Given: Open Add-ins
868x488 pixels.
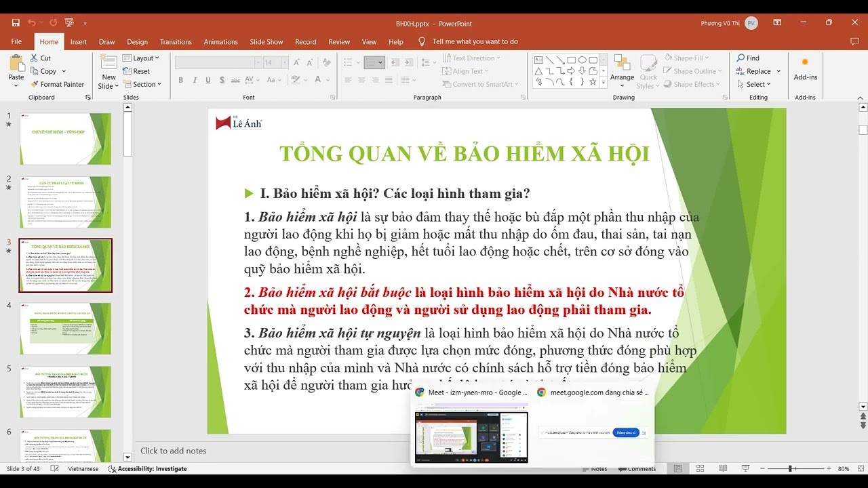Looking at the screenshot, I should (806, 68).
